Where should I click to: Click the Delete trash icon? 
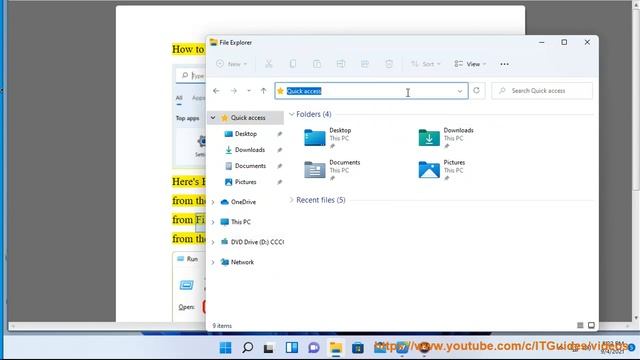(x=389, y=64)
